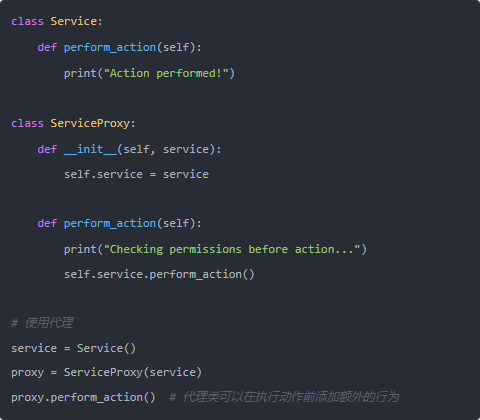Click the service = Service() line
480x420 pixels.
point(73,348)
